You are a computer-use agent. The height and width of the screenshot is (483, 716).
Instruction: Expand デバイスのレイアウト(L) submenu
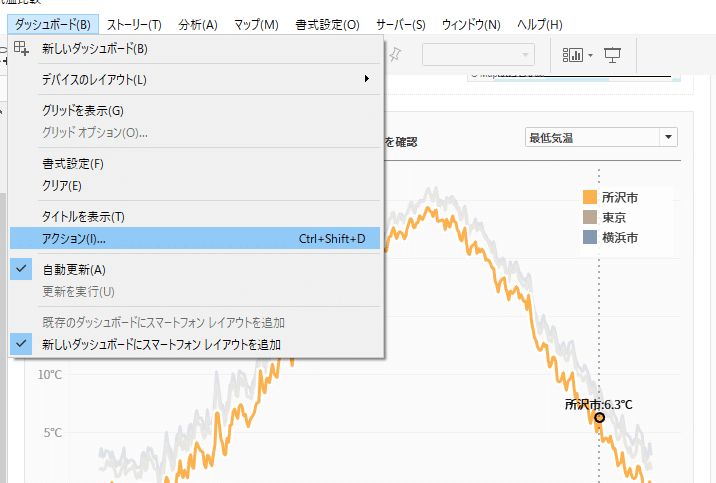[x=195, y=79]
